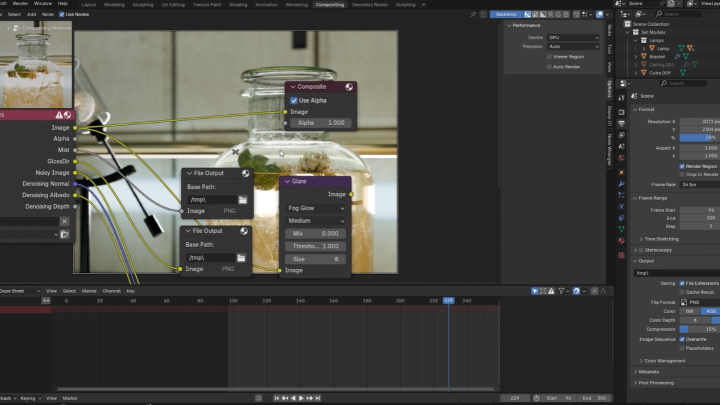Image resolution: width=720 pixels, height=405 pixels.
Task: Expand the Time Stretching subpanel
Action: tap(661, 239)
